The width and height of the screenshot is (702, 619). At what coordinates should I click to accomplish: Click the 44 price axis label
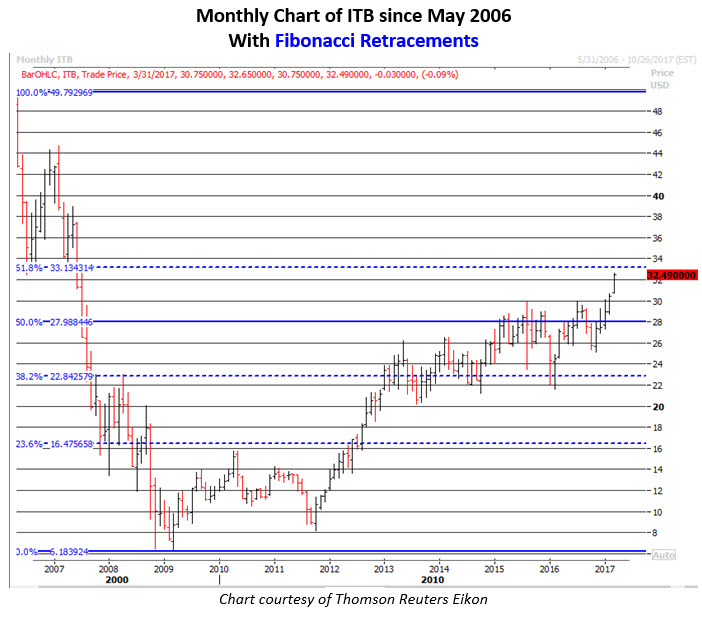tap(657, 154)
